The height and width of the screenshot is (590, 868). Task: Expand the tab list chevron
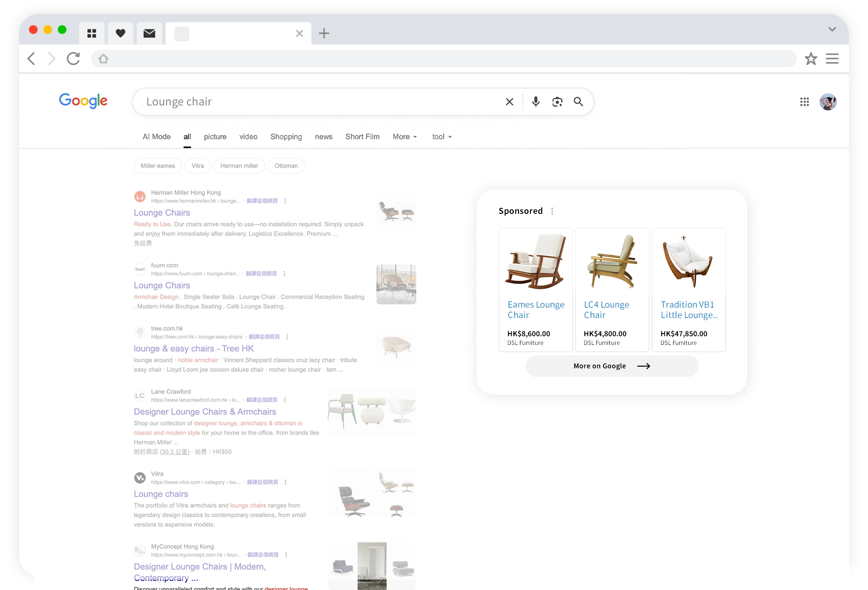pyautogui.click(x=832, y=29)
